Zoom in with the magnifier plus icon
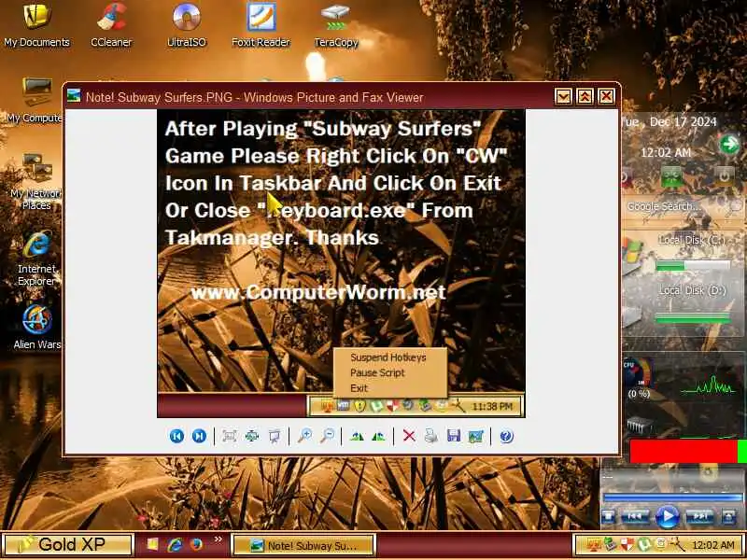The image size is (747, 560). point(304,436)
